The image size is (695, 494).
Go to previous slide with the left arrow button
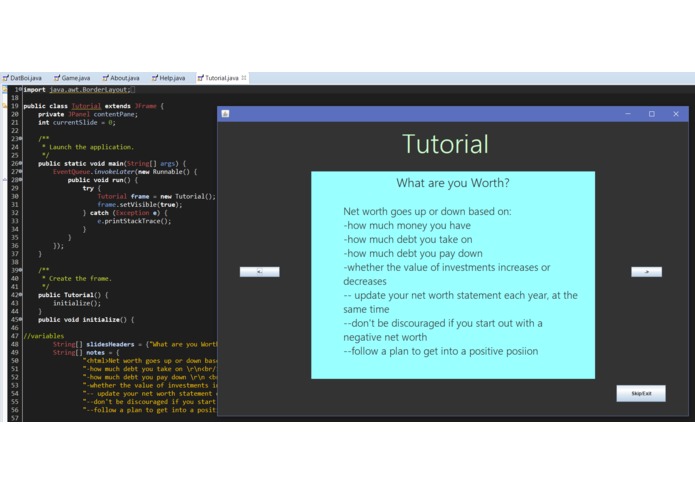coord(259,272)
